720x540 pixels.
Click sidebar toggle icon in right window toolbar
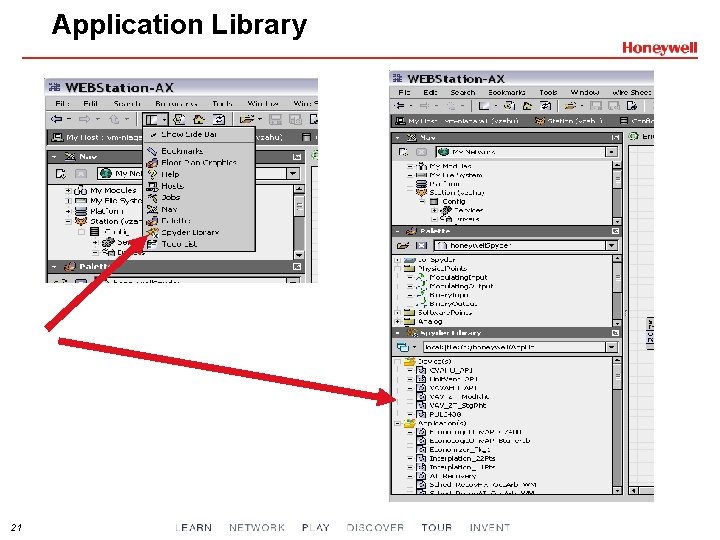coord(484,106)
